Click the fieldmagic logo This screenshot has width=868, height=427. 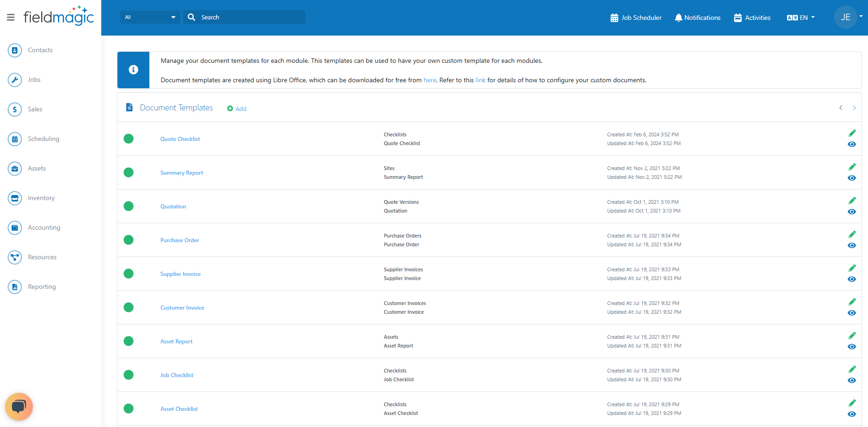pyautogui.click(x=59, y=16)
